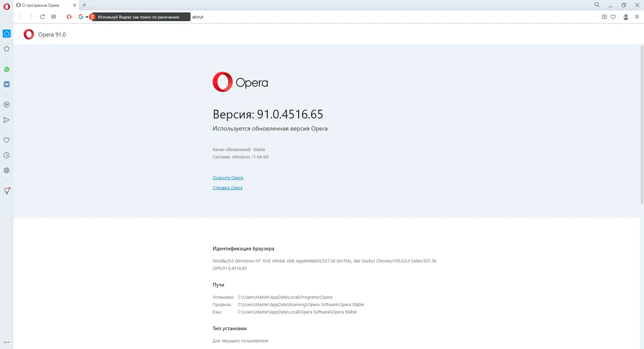Go back to the previous page

[x=20, y=17]
